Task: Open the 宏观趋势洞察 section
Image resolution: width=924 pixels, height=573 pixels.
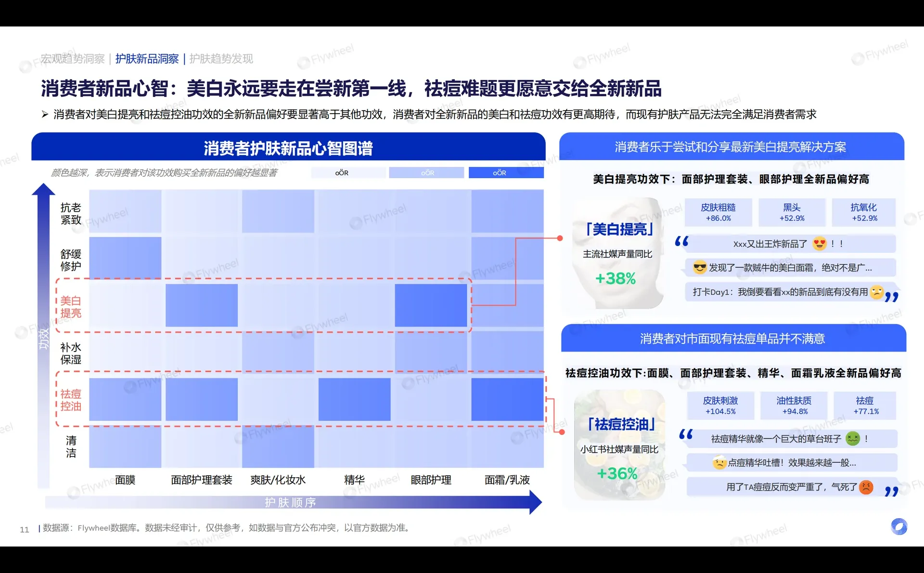Action: click(71, 59)
